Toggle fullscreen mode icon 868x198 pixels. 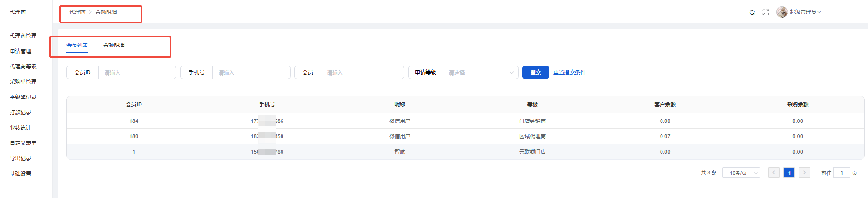pos(765,12)
